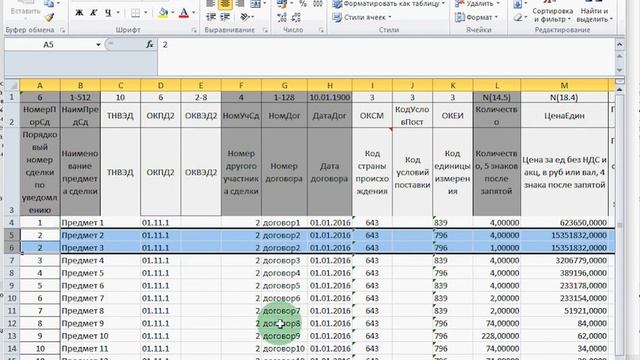Open the Name Box dropdown arrow
This screenshot has height=360, width=640.
tap(98, 44)
